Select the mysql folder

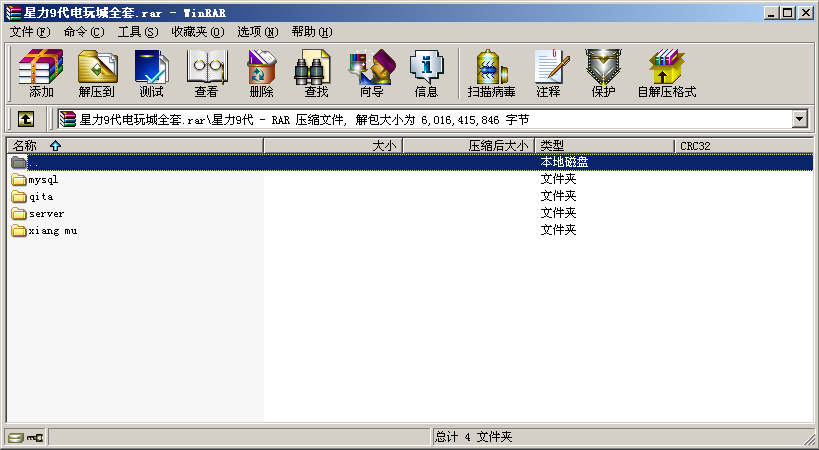point(43,180)
